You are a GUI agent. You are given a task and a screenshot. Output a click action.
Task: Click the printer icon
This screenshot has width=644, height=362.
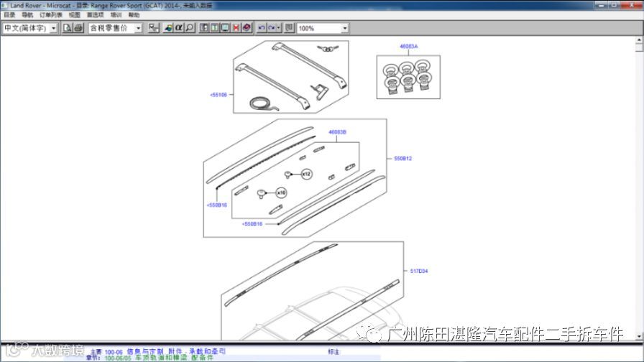point(78,28)
